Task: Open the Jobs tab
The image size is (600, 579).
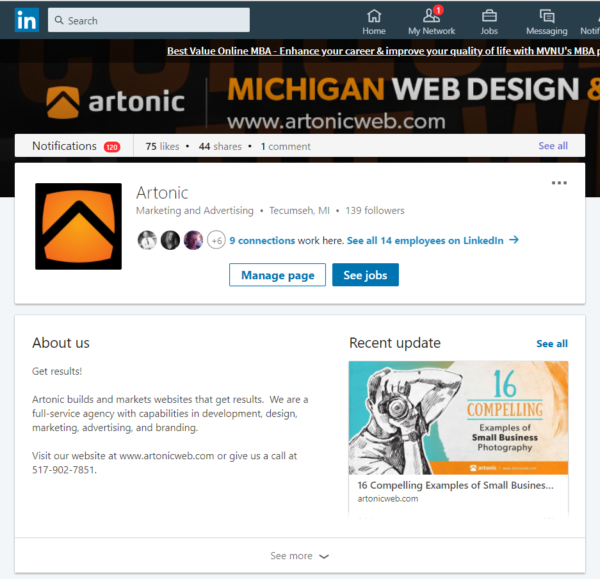Action: coord(489,22)
